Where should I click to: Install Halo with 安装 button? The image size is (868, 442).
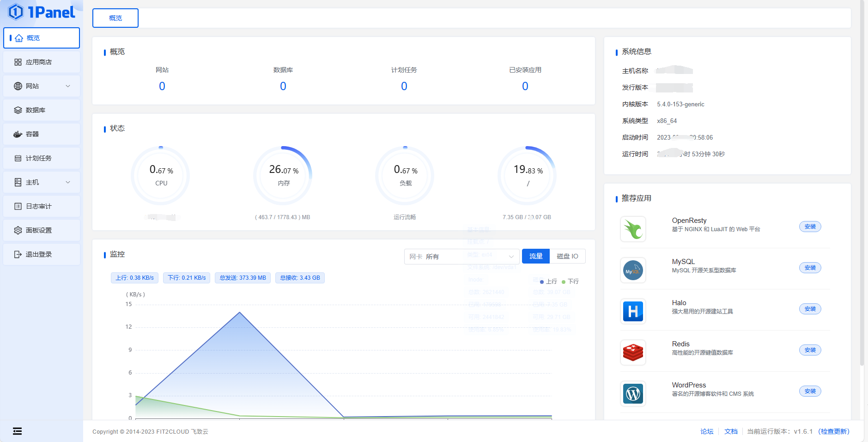tap(810, 309)
